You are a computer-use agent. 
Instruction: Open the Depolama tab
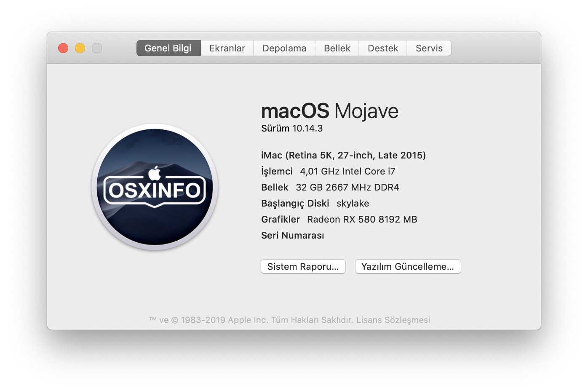[284, 48]
